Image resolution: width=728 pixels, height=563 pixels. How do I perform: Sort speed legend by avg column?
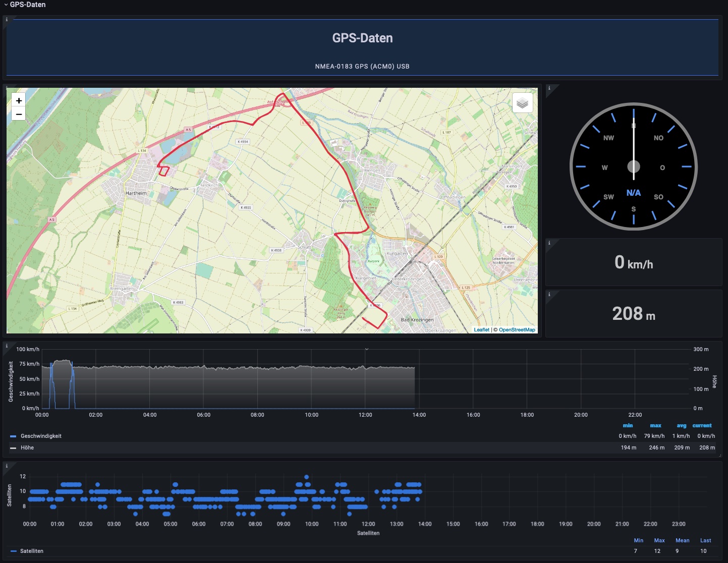click(682, 425)
